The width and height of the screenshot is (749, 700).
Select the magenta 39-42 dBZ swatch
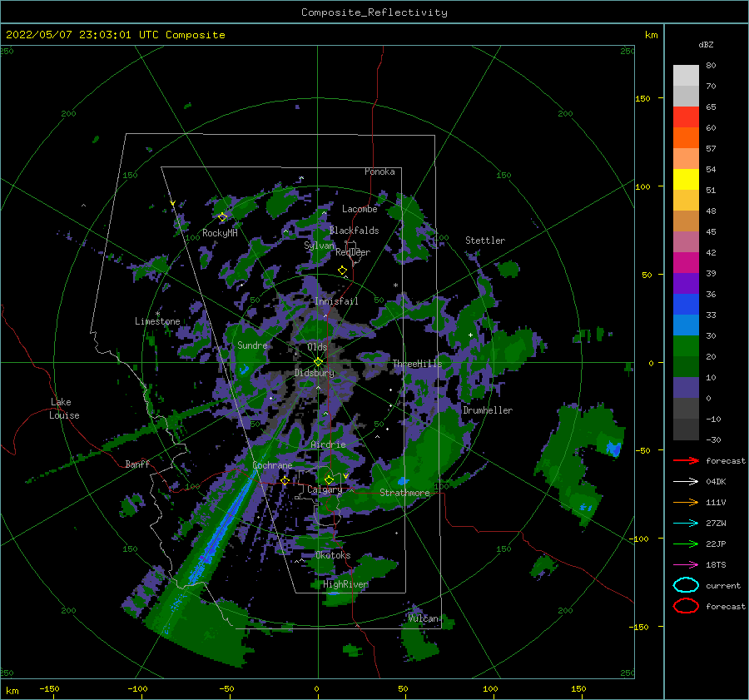click(686, 262)
